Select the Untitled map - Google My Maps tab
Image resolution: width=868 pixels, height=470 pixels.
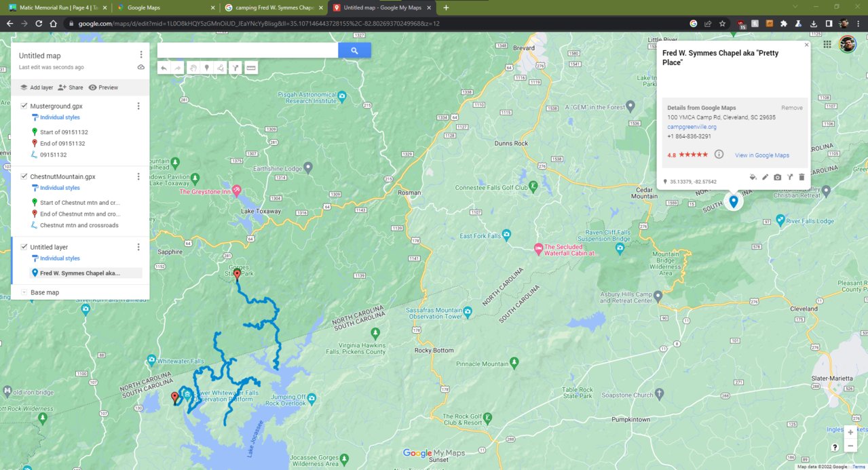tap(382, 7)
